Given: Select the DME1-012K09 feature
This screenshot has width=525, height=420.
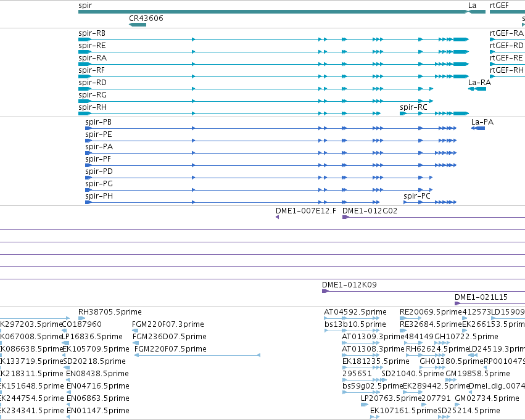Looking at the screenshot, I should [424, 291].
